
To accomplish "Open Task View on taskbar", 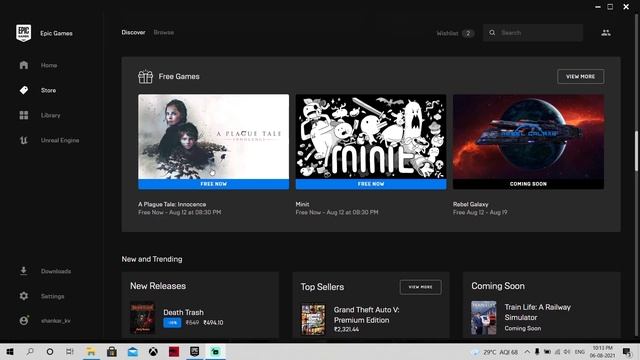I will (70, 351).
